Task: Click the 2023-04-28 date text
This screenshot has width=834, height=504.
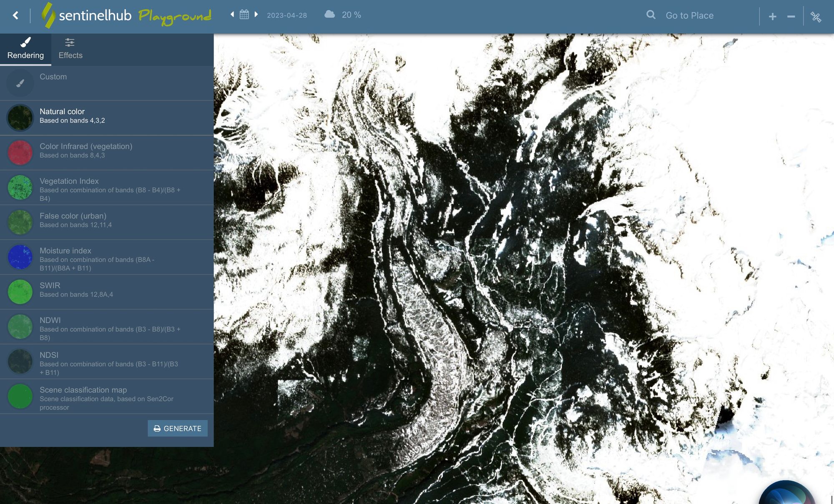Action: 287,15
